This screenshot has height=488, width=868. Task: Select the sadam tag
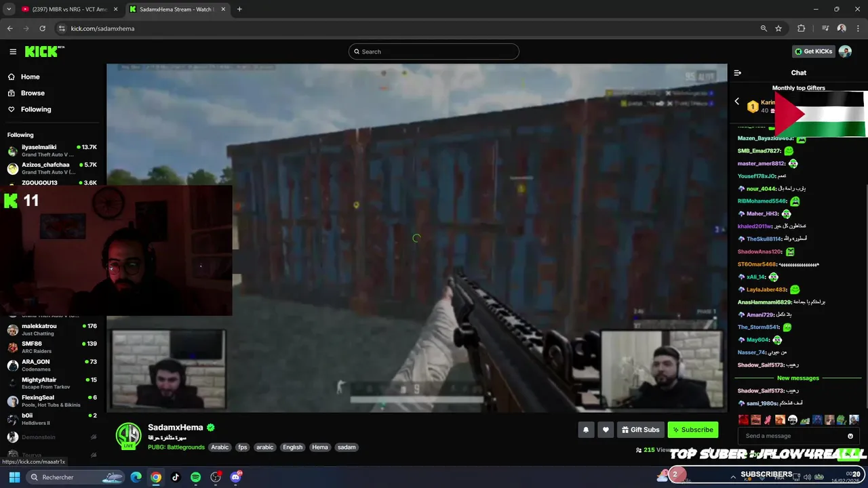point(347,447)
